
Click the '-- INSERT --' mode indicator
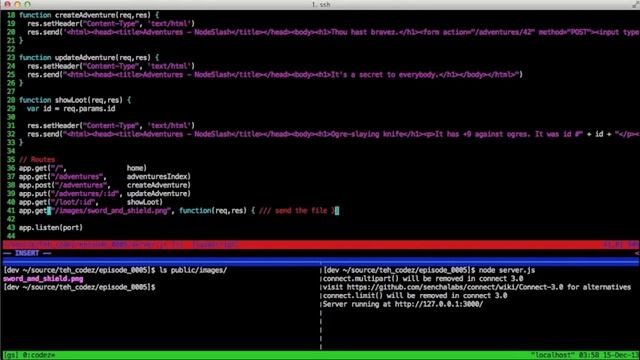tap(27, 253)
